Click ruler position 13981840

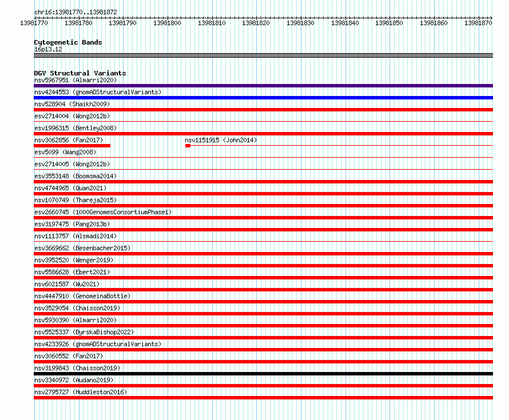click(345, 23)
